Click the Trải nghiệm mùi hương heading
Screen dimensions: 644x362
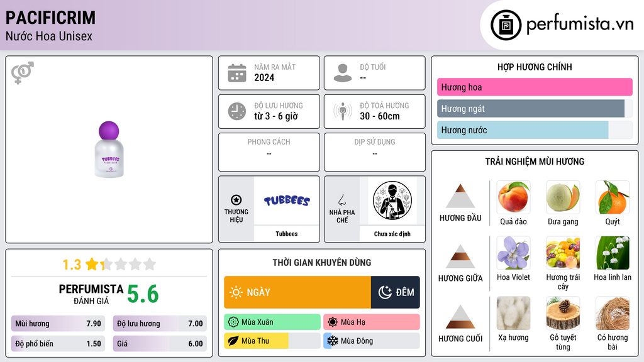coord(535,162)
